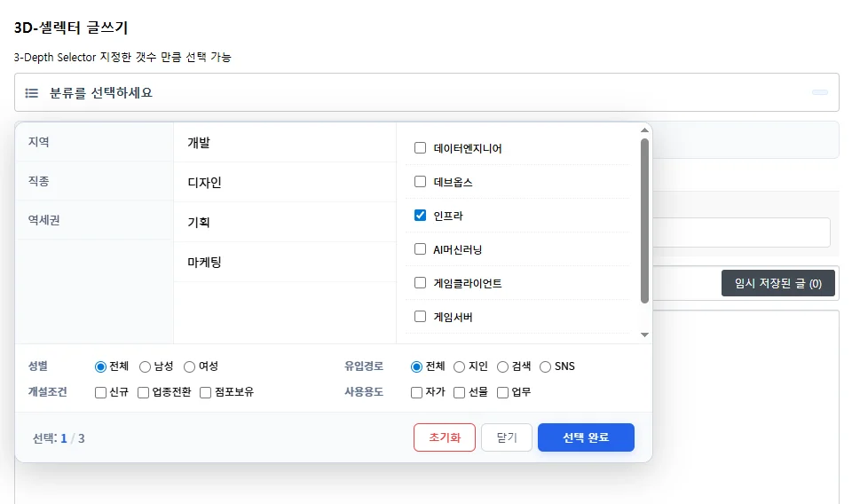Check the 게임서버 checkbox
Screen dimensions: 852x504
420,316
